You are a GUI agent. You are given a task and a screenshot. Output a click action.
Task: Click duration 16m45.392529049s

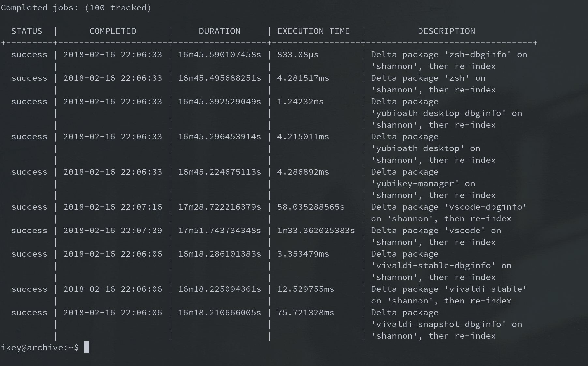[x=220, y=101]
